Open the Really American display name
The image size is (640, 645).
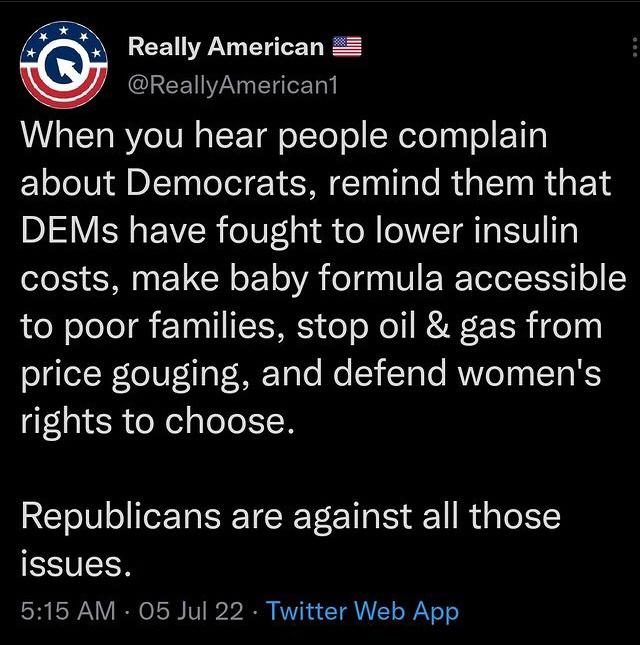coord(226,47)
